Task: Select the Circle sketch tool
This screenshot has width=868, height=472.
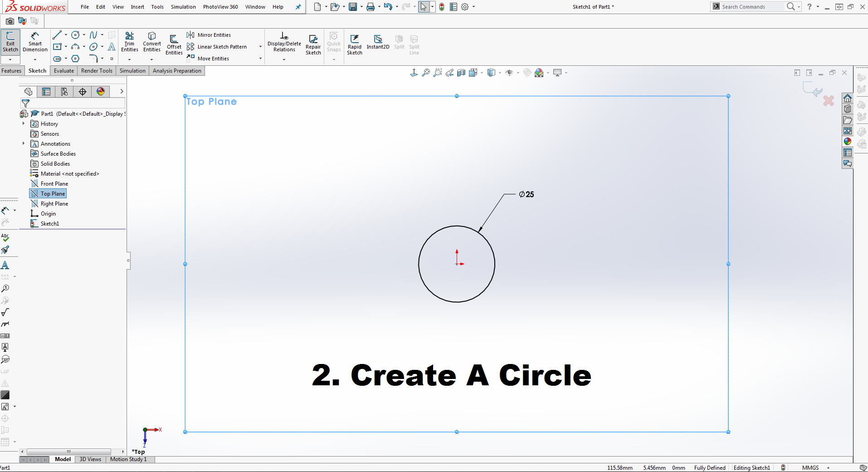Action: coord(75,35)
